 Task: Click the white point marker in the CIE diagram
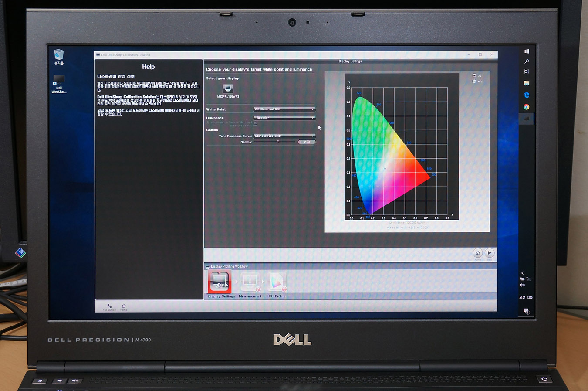tap(385, 169)
